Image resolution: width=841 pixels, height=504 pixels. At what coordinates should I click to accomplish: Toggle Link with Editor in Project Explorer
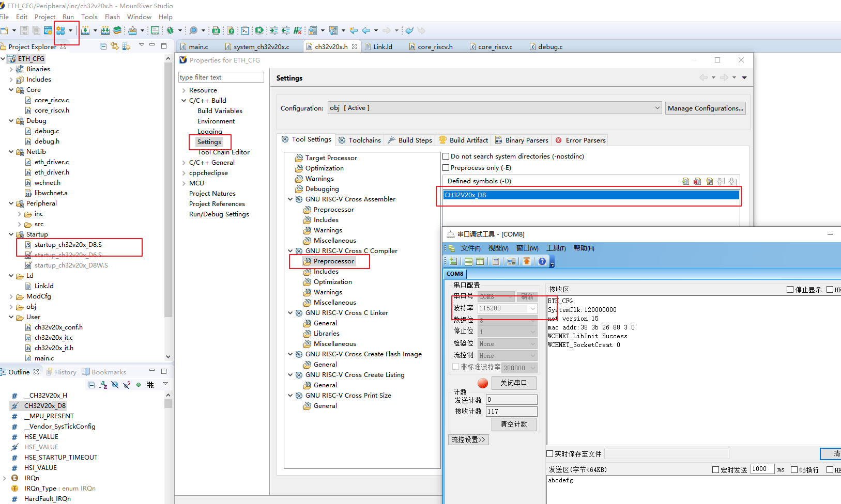[x=115, y=46]
